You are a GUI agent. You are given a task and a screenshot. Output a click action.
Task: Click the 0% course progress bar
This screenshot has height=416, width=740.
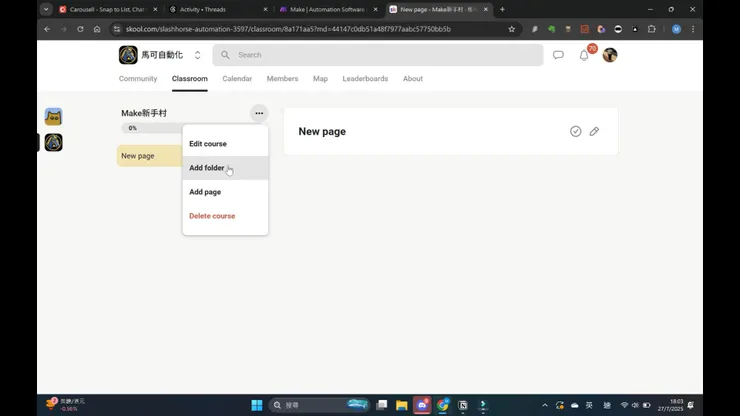coord(152,128)
